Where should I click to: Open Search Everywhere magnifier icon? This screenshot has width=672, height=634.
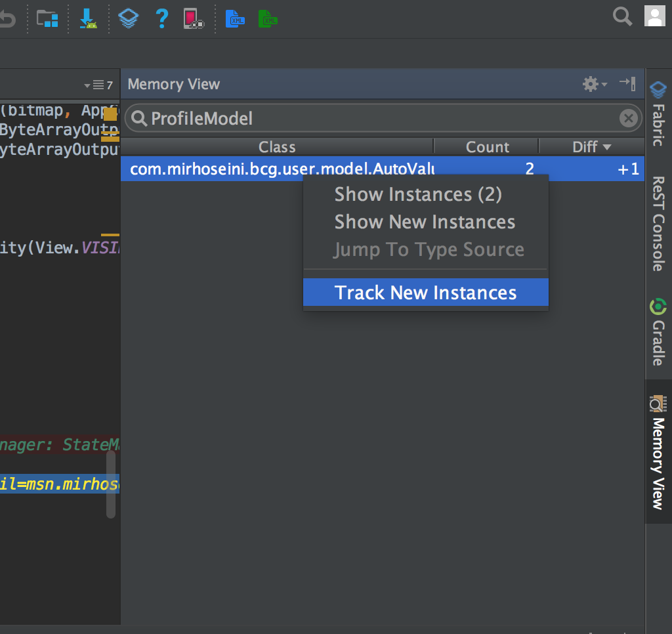tap(622, 16)
